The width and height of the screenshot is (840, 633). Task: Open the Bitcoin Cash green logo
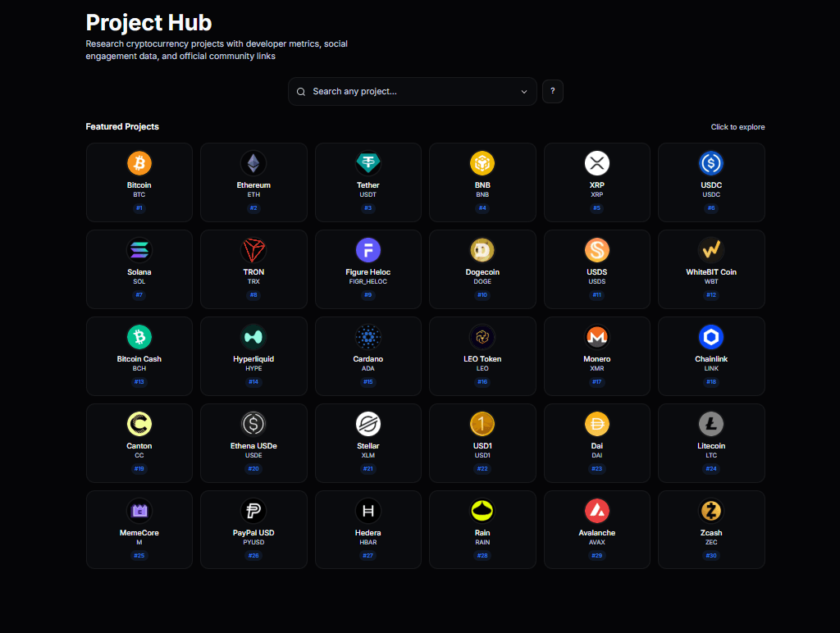point(139,337)
